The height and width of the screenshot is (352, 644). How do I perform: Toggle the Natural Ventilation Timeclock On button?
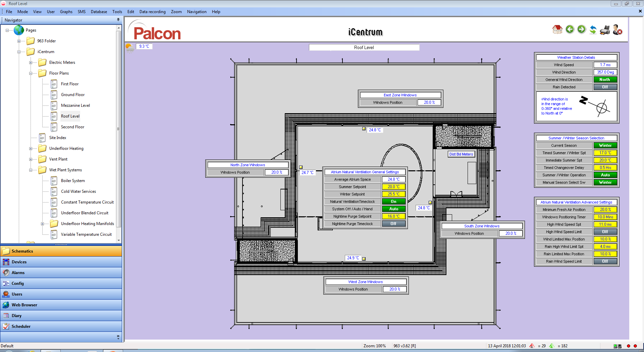393,202
